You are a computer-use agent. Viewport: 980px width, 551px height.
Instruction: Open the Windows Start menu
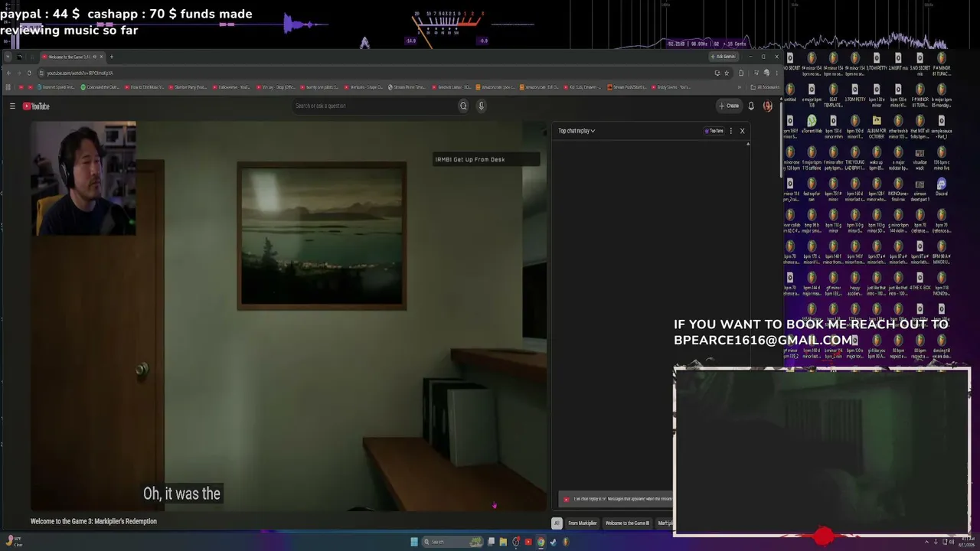[414, 542]
